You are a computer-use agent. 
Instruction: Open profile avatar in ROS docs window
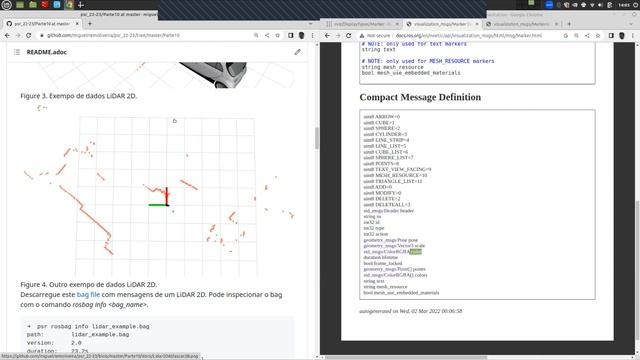click(622, 36)
